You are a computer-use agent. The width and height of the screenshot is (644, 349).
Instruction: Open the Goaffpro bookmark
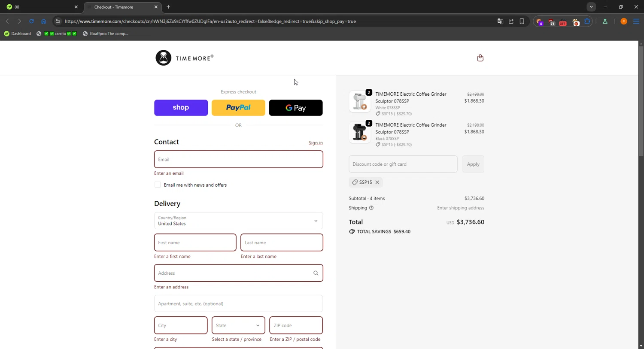[106, 33]
